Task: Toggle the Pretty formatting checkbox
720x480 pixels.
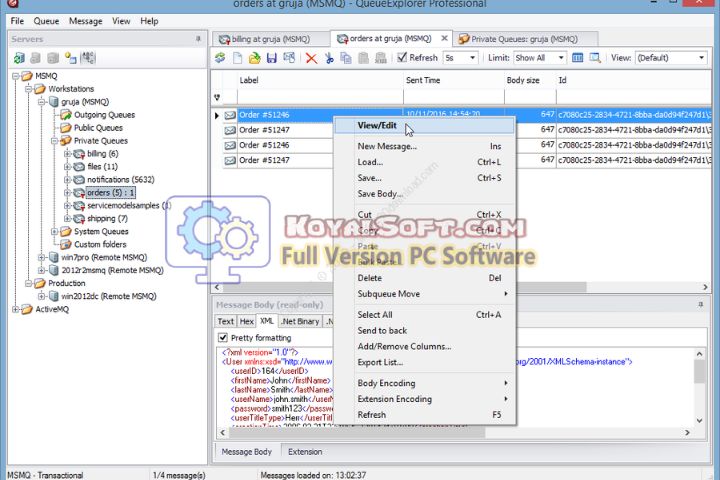Action: [x=223, y=338]
